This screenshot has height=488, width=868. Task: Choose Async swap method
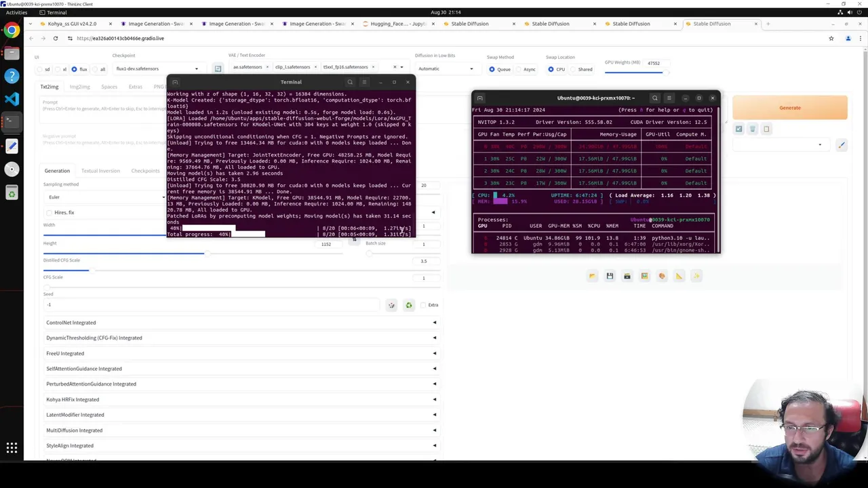coord(518,69)
